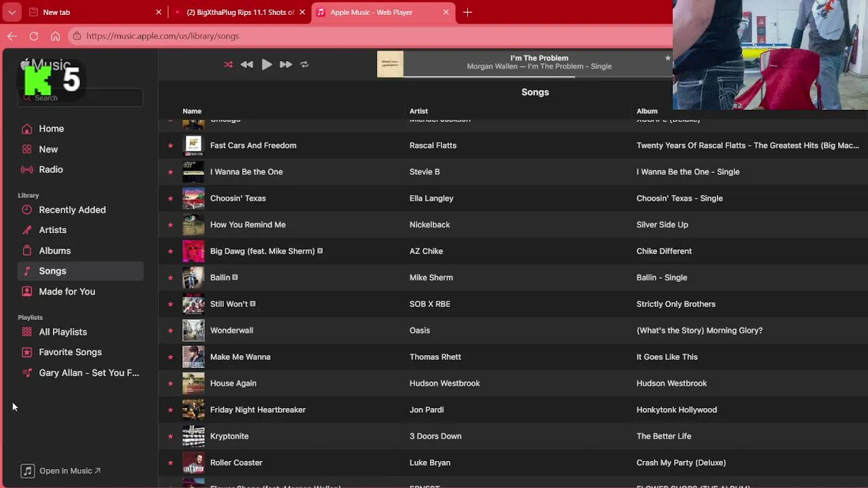
Task: Skip to previous track
Action: coord(247,64)
